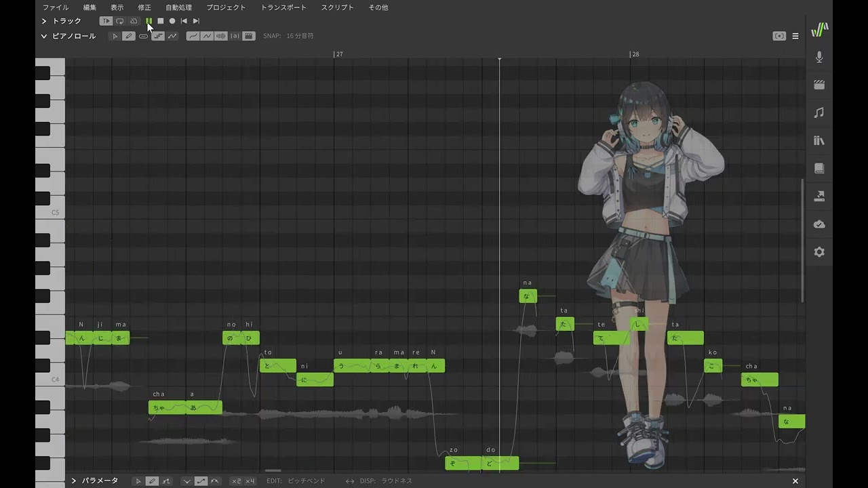This screenshot has height=488, width=868.
Task: Toggle waveform display in piano roll toolbar
Action: click(x=220, y=36)
